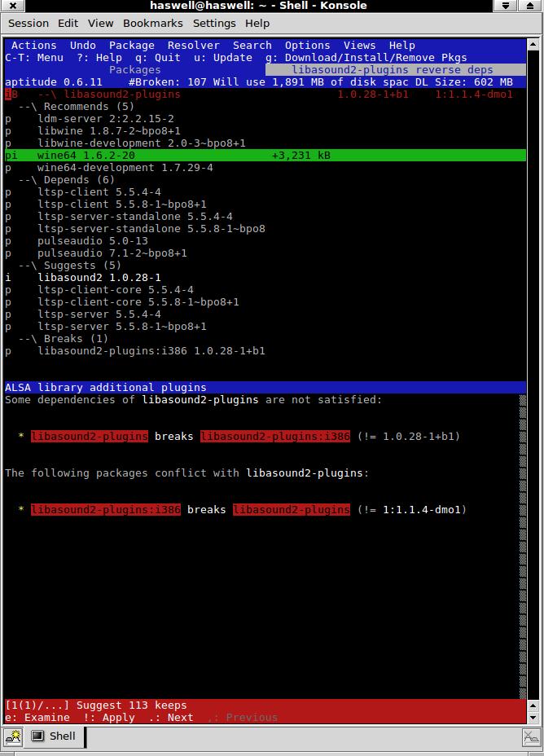Screen dimensions: 544x756
Task: Select pulseaudio 7.1-2~bpo8+1 package
Action: [265, 253]
